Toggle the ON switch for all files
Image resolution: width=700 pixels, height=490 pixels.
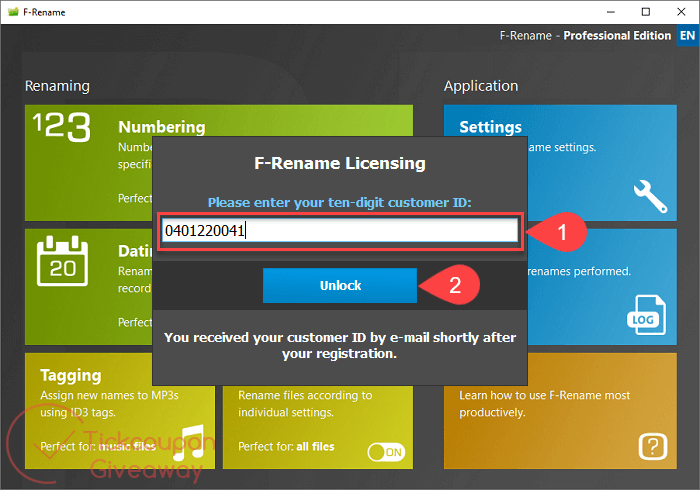(386, 452)
